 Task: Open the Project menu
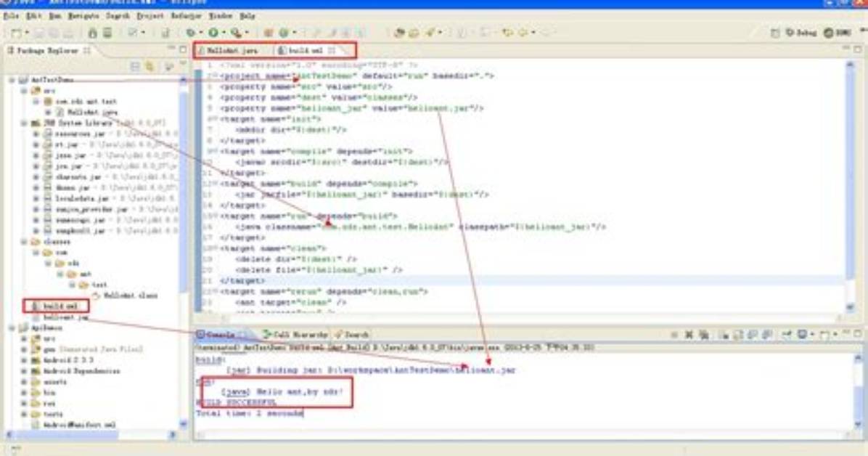pos(150,16)
